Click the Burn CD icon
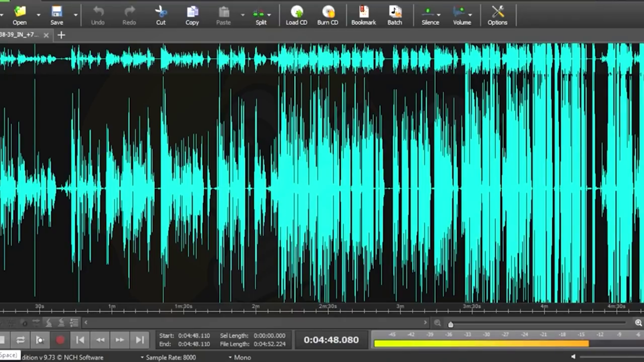 [328, 12]
